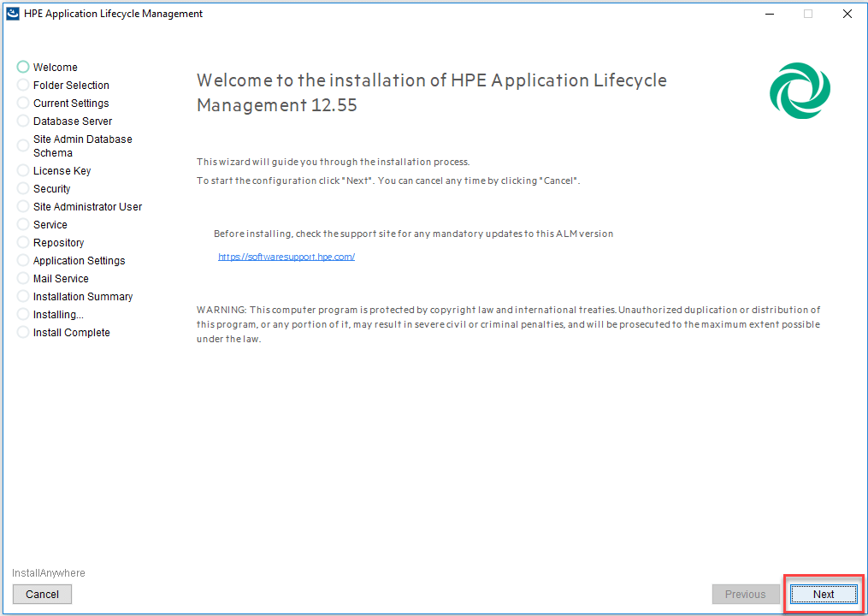
Task: Click the Security step indicator
Action: click(23, 188)
